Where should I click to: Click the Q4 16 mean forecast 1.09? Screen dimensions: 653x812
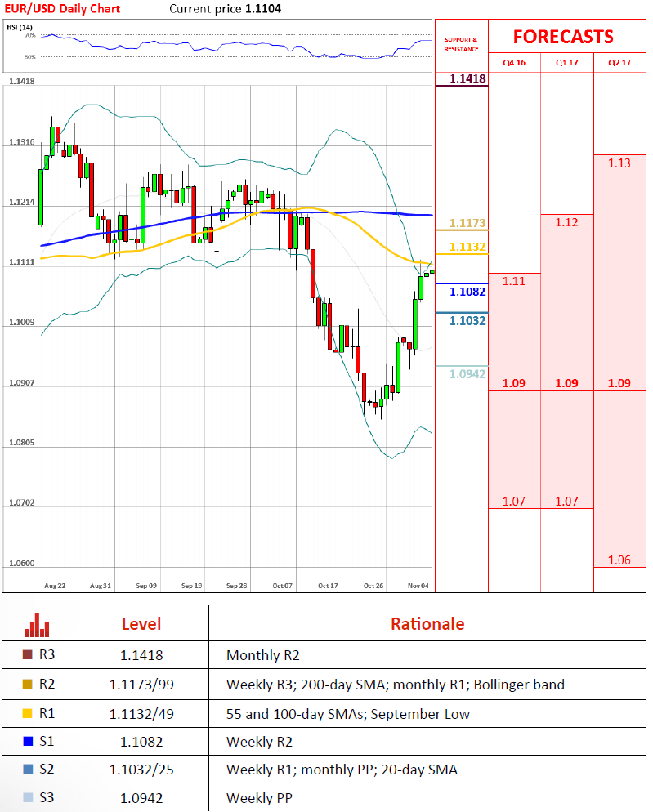click(513, 383)
